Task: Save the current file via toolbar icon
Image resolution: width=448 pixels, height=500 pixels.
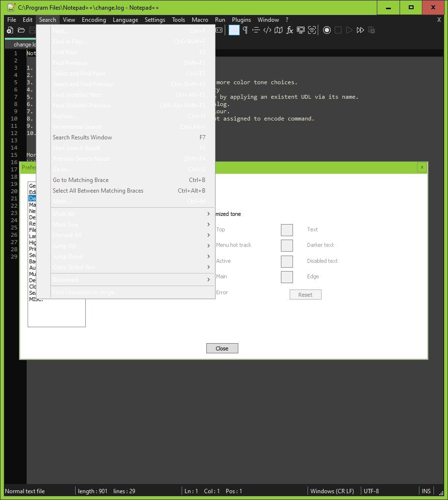Action: point(31,30)
